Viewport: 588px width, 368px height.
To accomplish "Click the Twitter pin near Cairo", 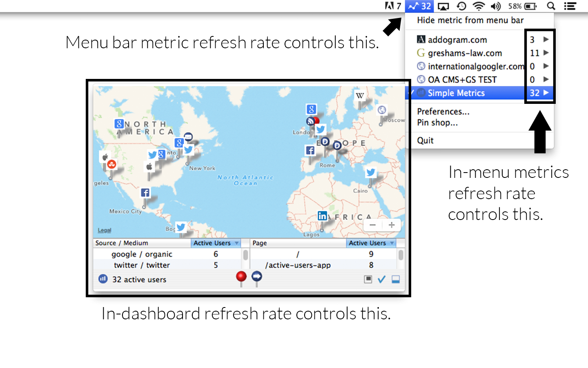I will [370, 172].
